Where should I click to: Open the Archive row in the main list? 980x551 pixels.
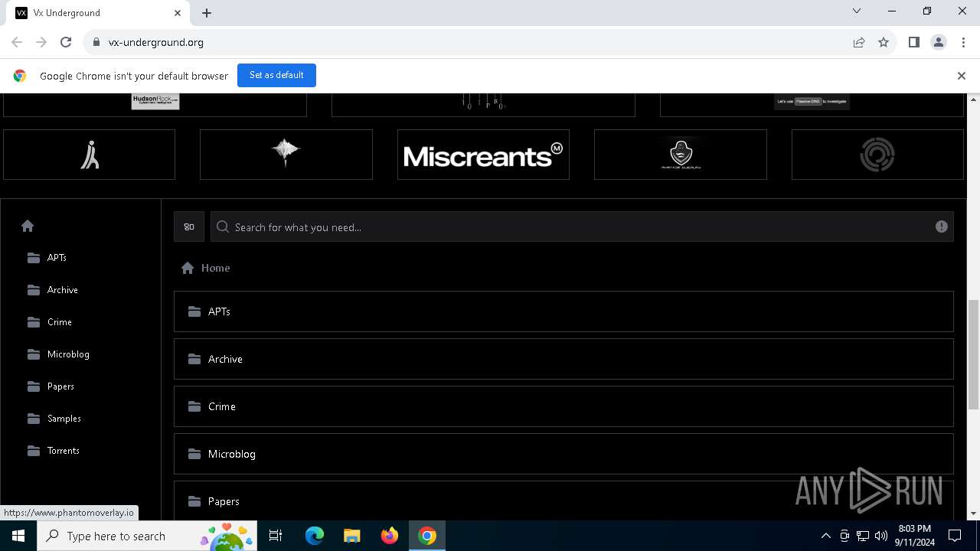click(x=563, y=359)
